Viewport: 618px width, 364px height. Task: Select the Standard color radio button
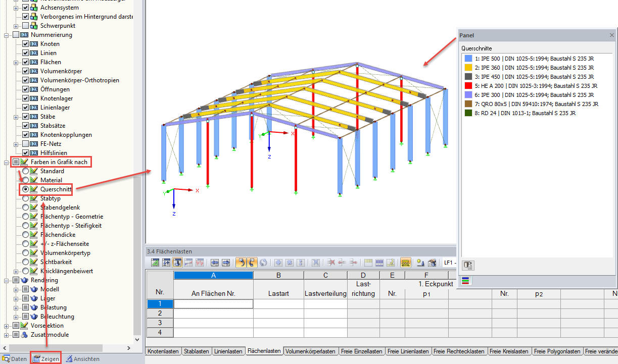25,171
